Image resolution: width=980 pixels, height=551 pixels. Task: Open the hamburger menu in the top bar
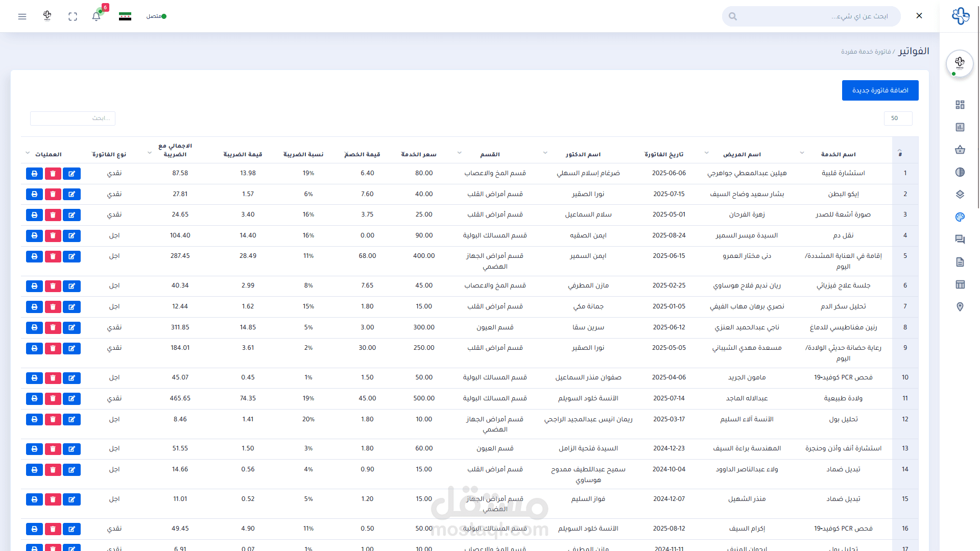coord(22,16)
